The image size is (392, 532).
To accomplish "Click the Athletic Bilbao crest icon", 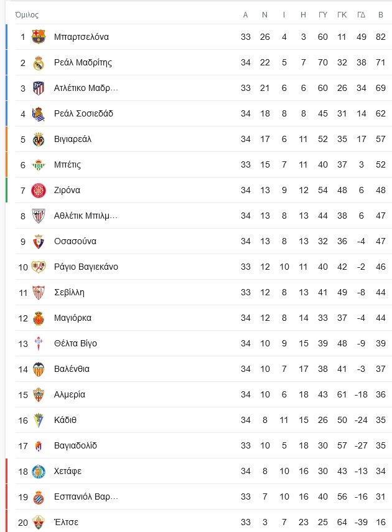I will tap(39, 216).
